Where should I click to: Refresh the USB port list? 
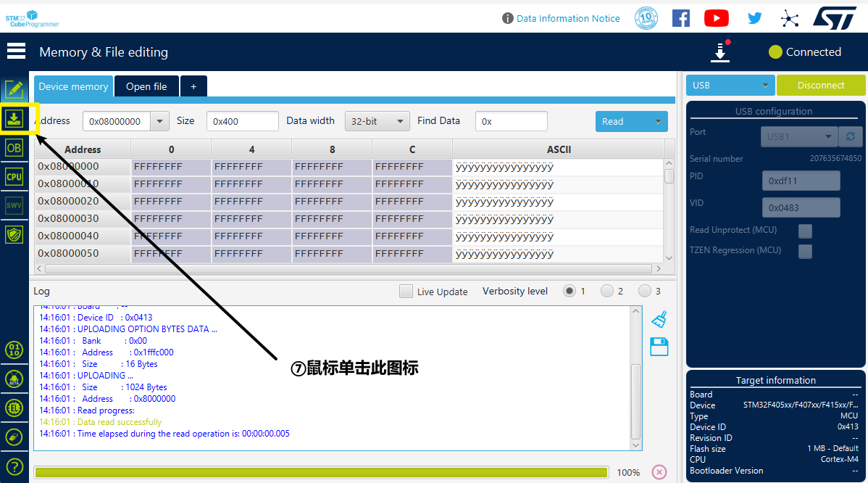click(850, 136)
